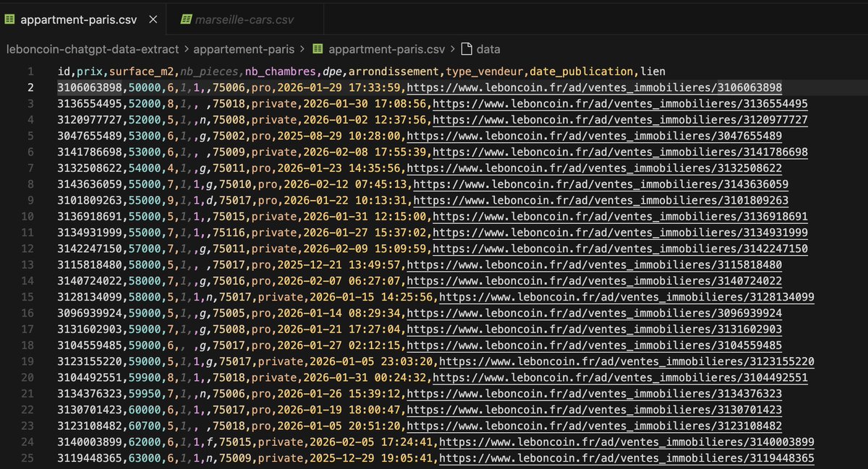Visit the leboncoin link ending 3140724022
The image size is (868, 469).
pos(595,280)
